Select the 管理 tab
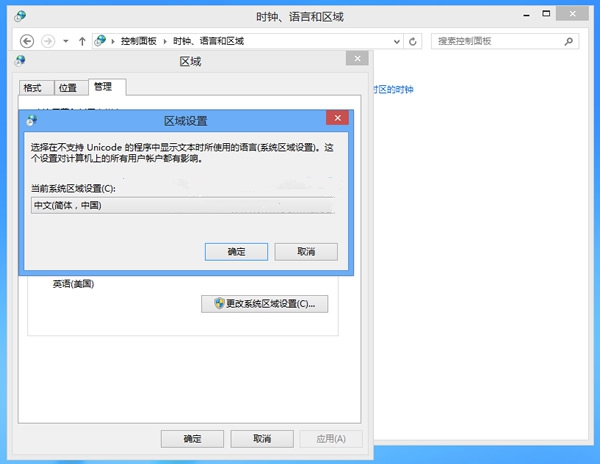 (103, 87)
